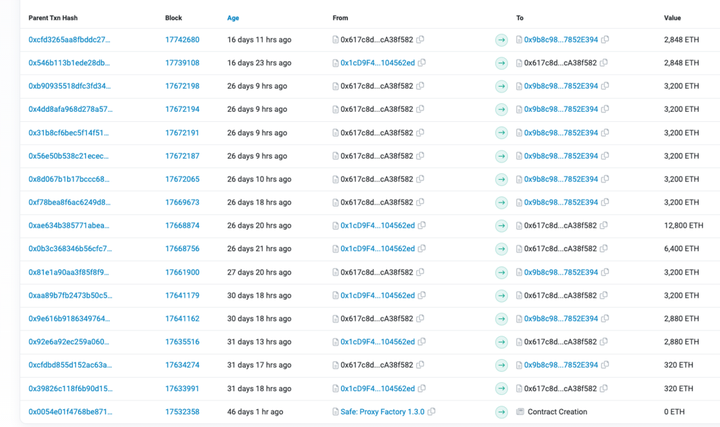Copy From address in block 17672198 row
Image resolution: width=720 pixels, height=427 pixels.
[420, 86]
